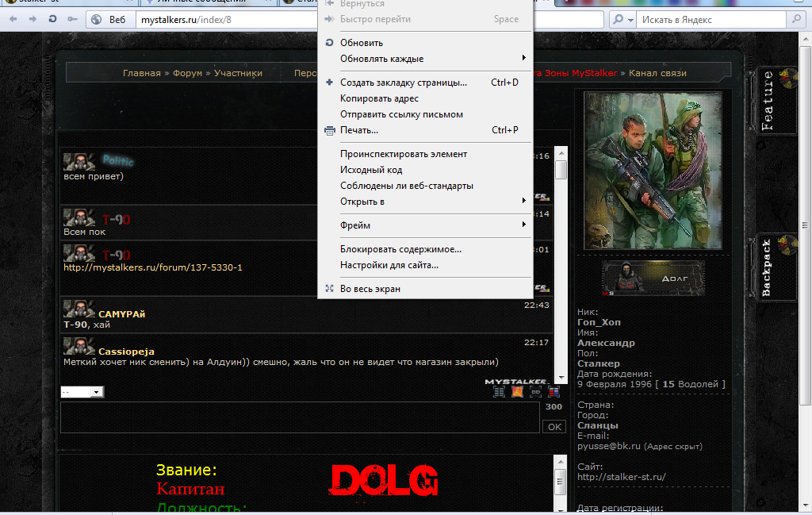
Task: Click the gray columns chat icon
Action: [x=500, y=392]
